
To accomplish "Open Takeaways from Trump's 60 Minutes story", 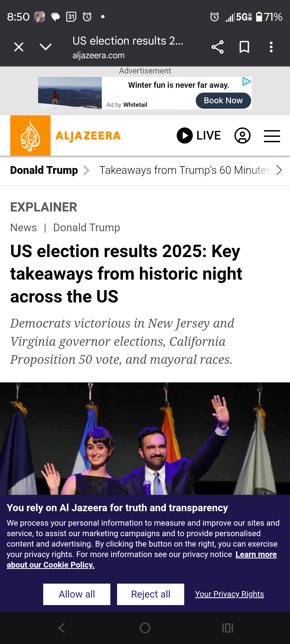I will [185, 170].
